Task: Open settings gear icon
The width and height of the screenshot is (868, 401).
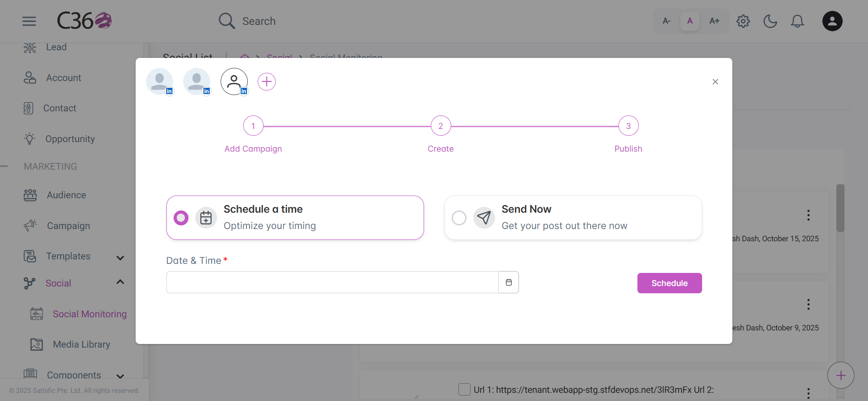Action: [743, 21]
